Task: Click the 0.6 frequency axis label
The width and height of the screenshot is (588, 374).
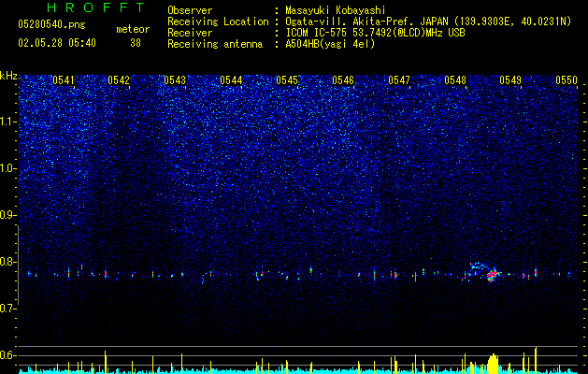Action: pos(8,355)
